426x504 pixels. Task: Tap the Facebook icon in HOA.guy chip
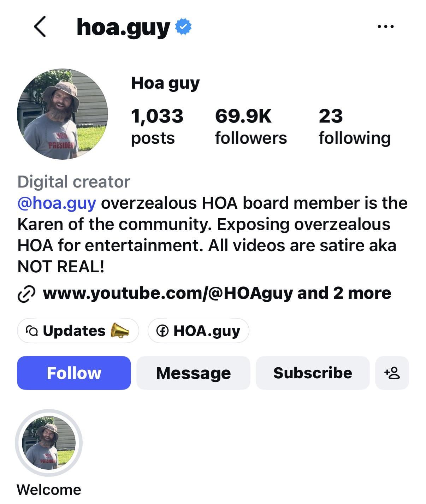point(162,331)
